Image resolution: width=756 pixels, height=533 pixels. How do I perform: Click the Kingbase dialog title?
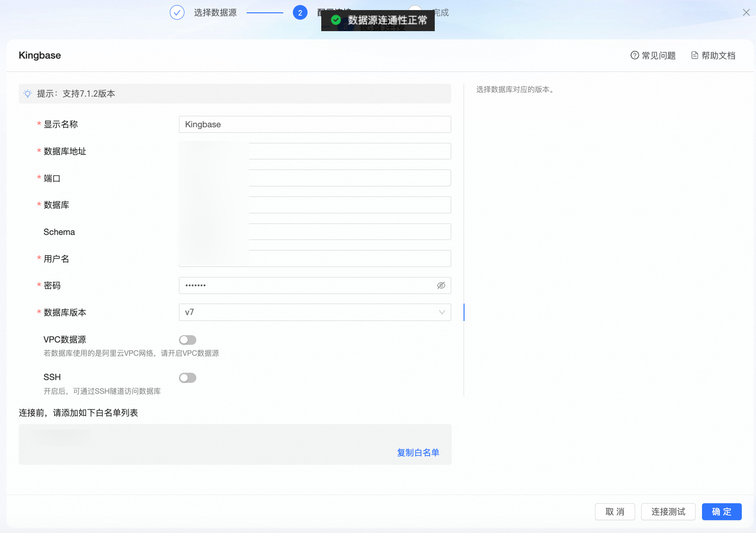click(40, 55)
